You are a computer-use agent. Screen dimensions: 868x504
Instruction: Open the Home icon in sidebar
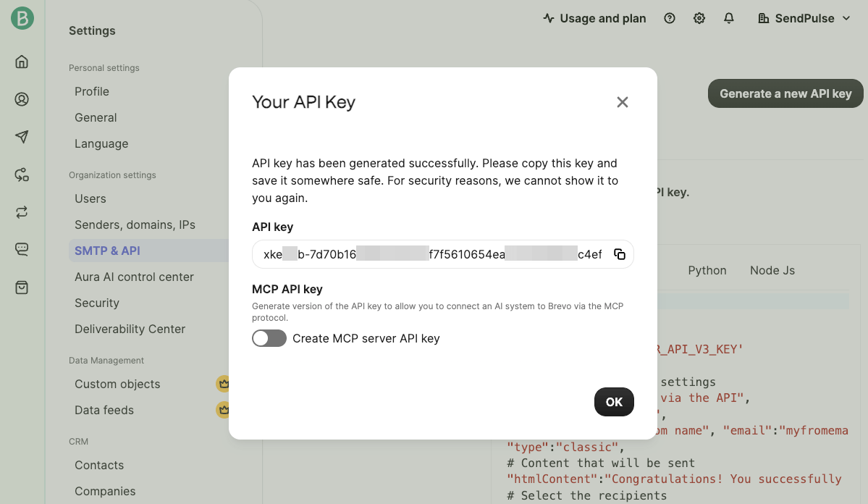coord(22,62)
